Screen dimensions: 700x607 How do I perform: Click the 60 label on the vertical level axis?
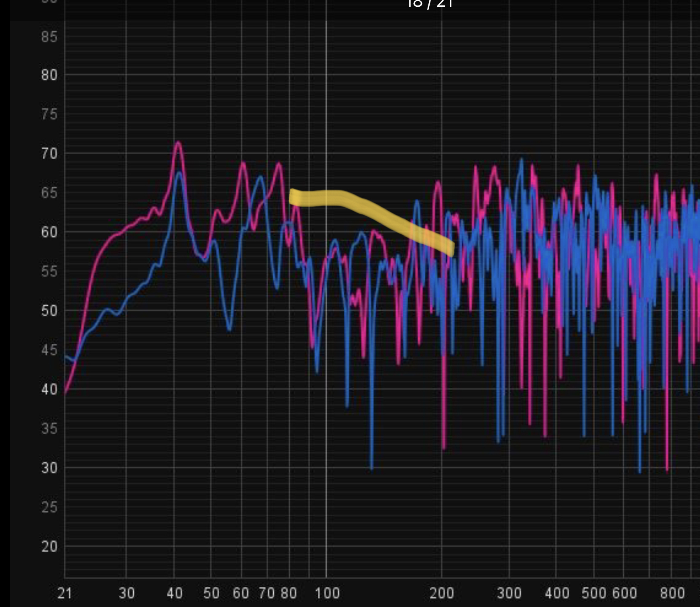tap(49, 232)
